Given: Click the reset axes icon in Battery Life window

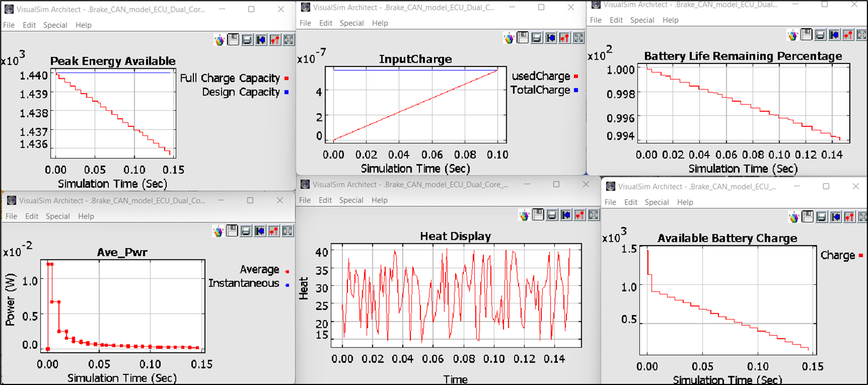Looking at the screenshot, I should pyautogui.click(x=834, y=35).
